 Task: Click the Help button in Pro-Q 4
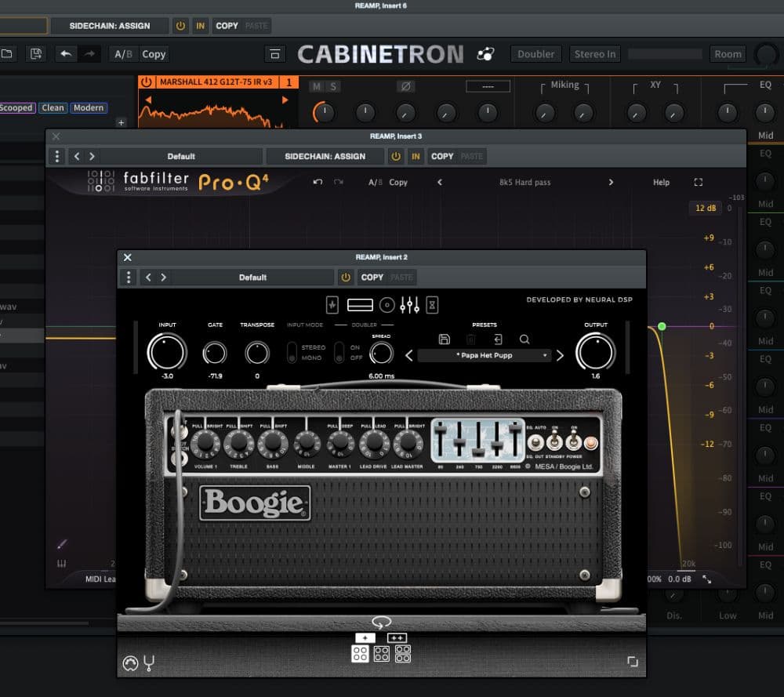660,182
